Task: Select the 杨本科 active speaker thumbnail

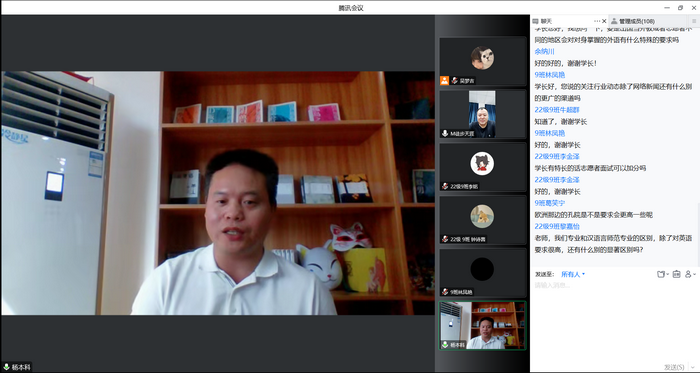Action: (x=483, y=325)
